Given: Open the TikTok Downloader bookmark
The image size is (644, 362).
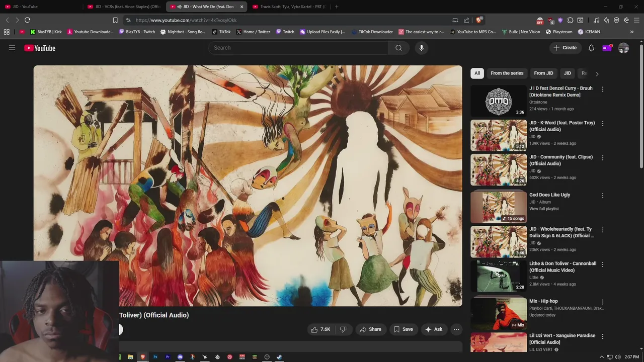Looking at the screenshot, I should 372,32.
